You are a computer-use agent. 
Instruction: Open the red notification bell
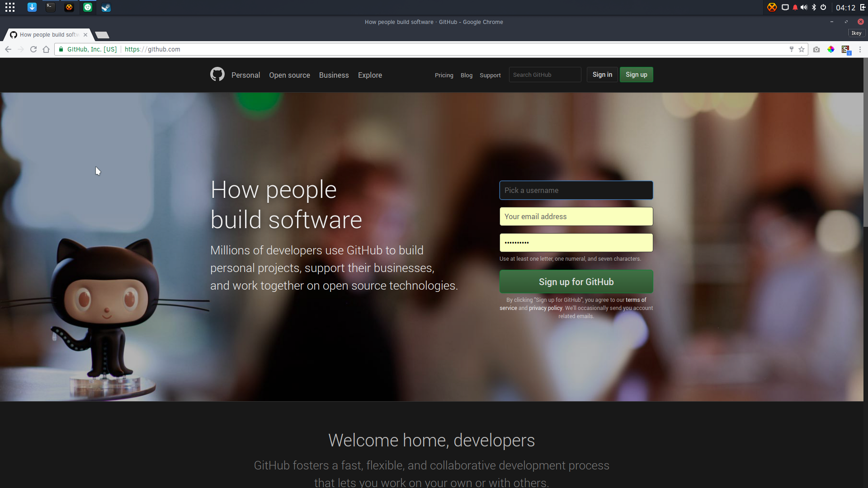point(795,7)
